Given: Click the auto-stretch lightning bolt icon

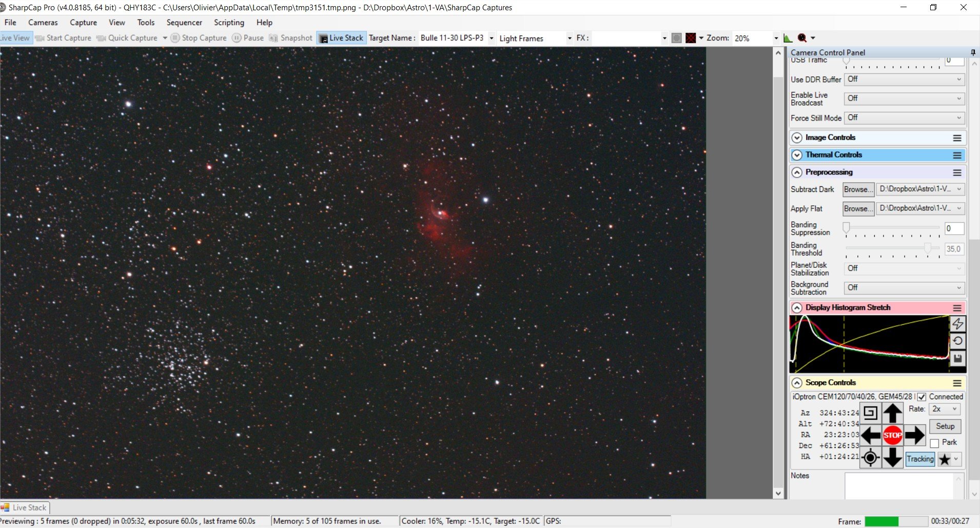Looking at the screenshot, I should pyautogui.click(x=957, y=324).
